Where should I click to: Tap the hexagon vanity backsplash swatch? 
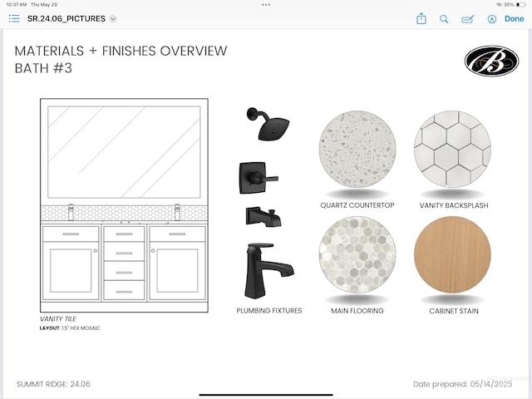coord(452,149)
